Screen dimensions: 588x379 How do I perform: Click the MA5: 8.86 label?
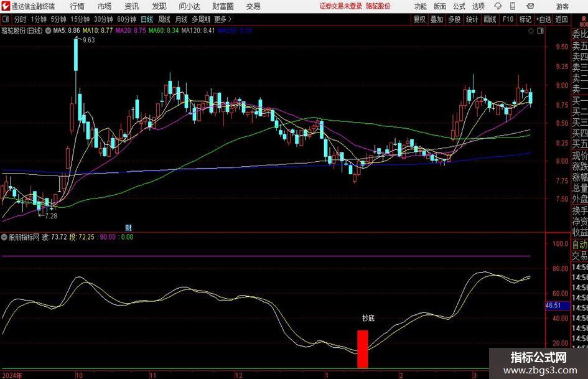pos(67,30)
